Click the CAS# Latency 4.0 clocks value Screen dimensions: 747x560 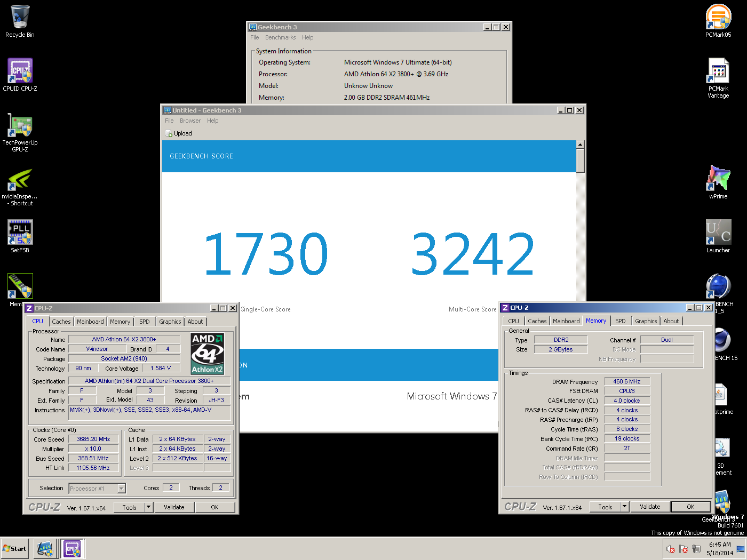point(627,401)
